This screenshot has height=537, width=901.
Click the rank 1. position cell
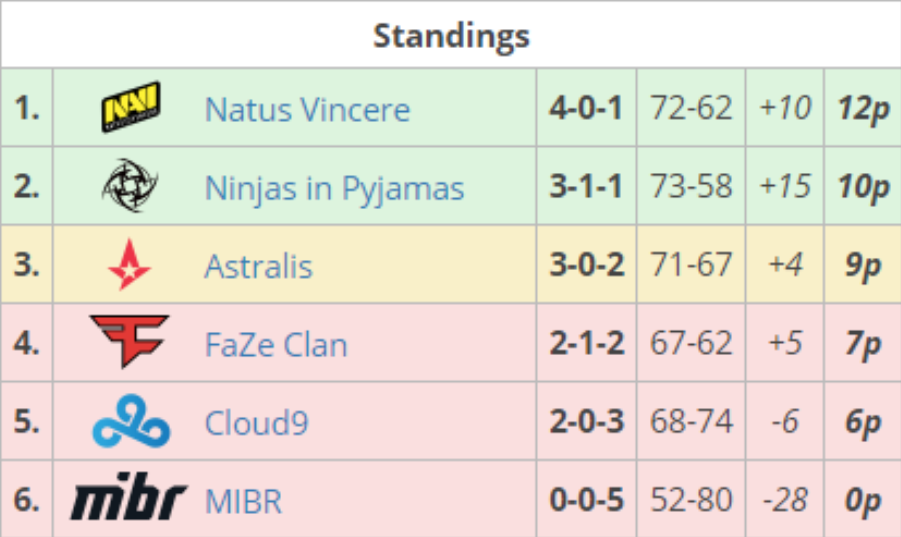click(27, 109)
